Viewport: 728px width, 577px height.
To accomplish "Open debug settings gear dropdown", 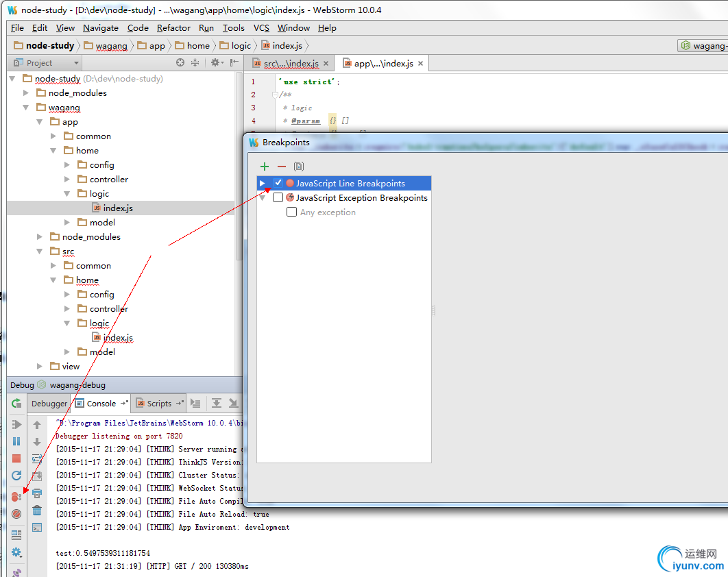I will 16,552.
